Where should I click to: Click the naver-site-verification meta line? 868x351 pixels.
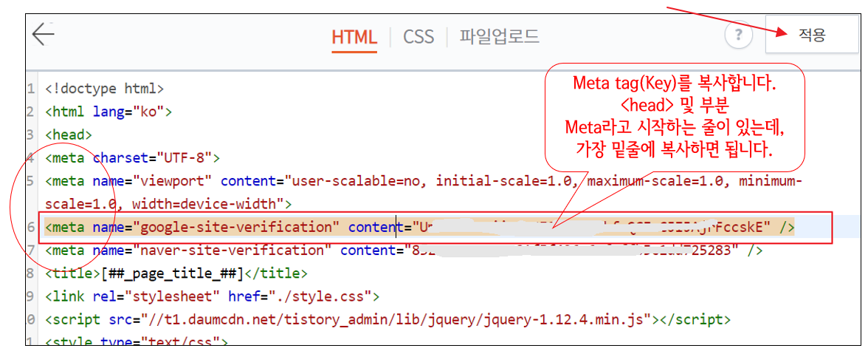[404, 251]
